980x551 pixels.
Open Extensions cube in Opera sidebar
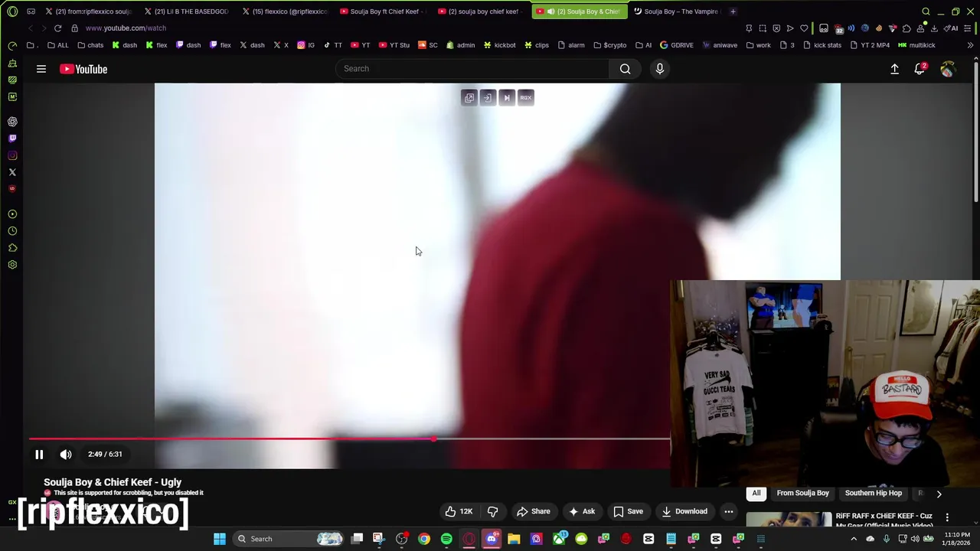pos(12,248)
